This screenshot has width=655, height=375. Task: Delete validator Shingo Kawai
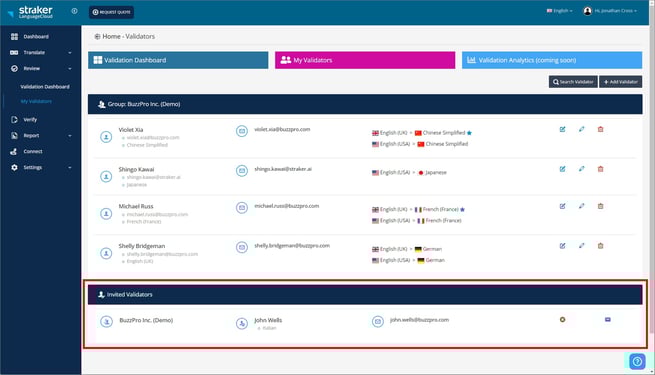(x=600, y=169)
